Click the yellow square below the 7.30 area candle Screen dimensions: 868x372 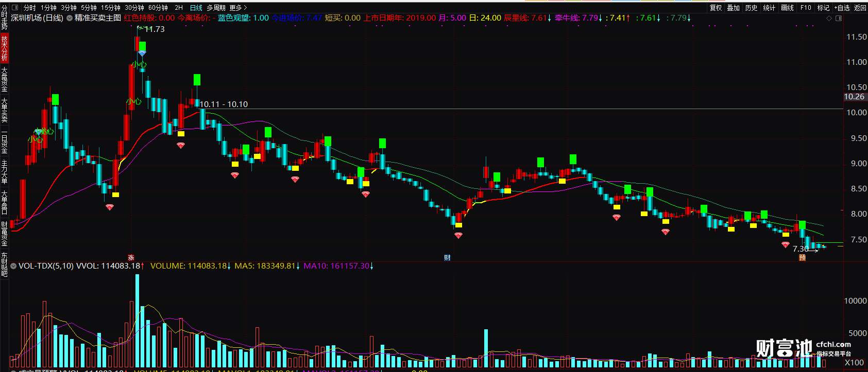tap(786, 235)
